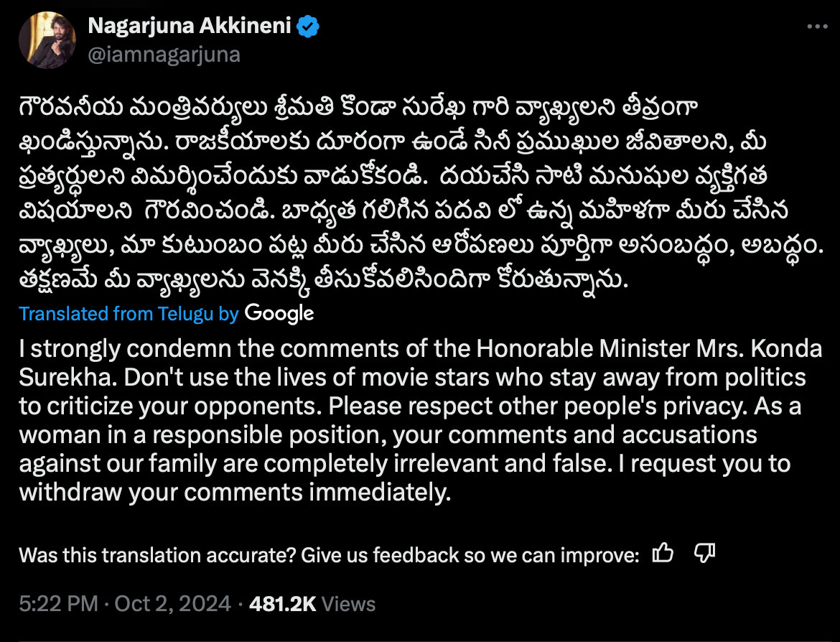Image resolution: width=840 pixels, height=642 pixels.
Task: Click the 5:22 PM timestamp
Action: [x=53, y=604]
